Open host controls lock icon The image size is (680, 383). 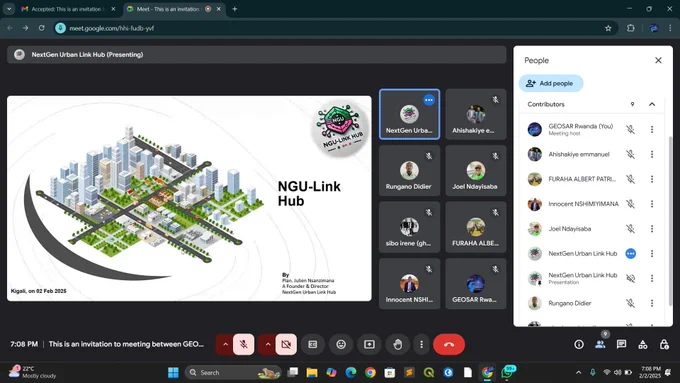(664, 344)
